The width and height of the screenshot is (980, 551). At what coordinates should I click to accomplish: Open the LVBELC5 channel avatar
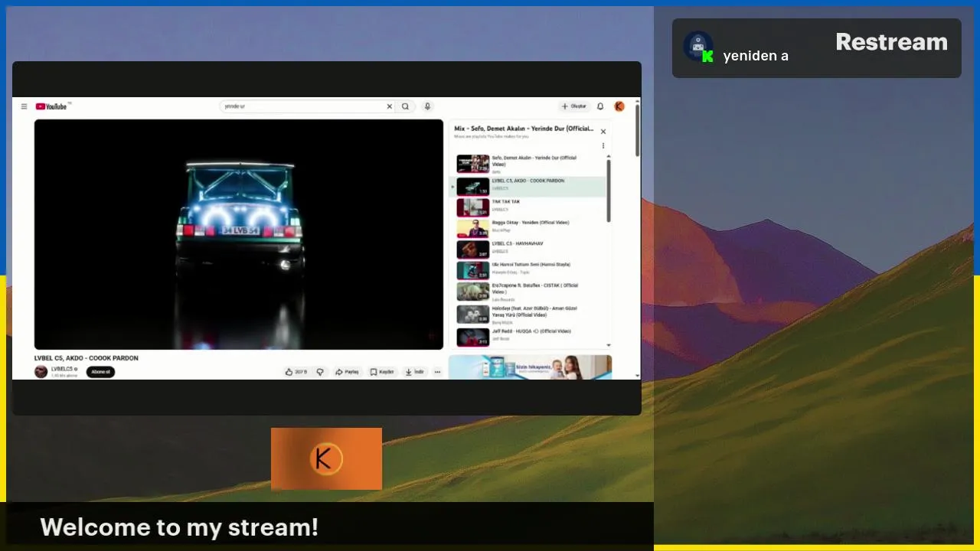41,371
